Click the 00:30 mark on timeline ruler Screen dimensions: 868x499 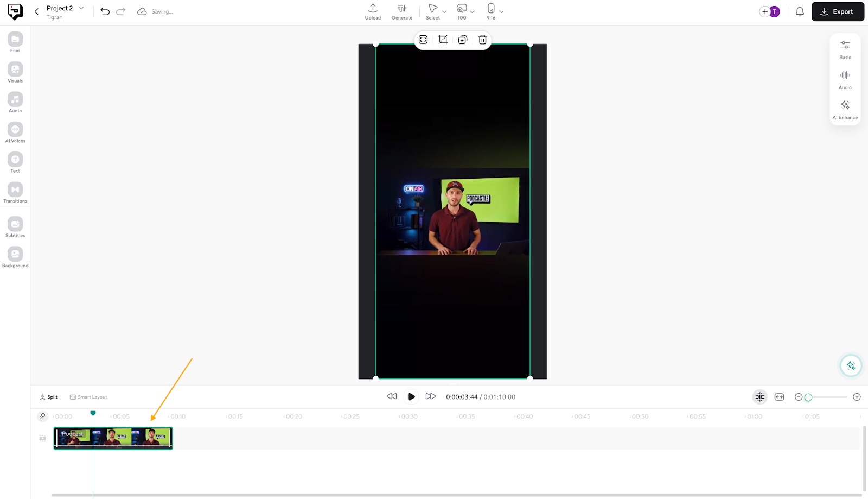[409, 416]
